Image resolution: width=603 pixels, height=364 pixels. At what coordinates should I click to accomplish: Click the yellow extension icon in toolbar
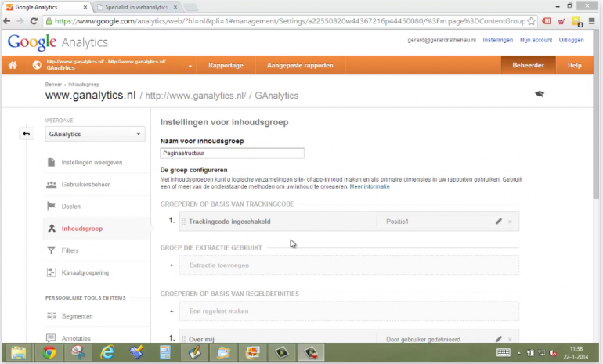pos(577,21)
